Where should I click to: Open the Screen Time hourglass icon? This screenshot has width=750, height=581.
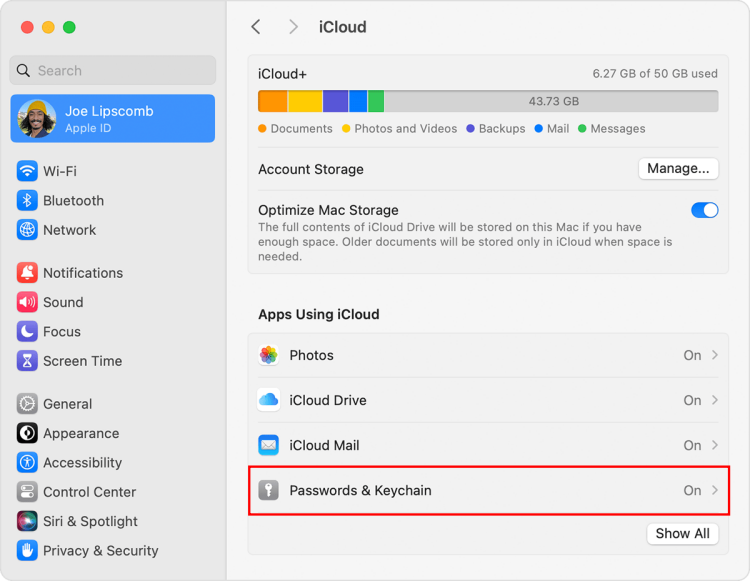tap(27, 361)
